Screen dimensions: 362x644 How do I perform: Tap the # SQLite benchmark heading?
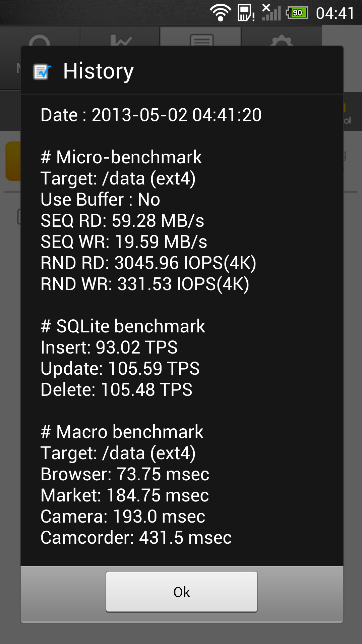pyautogui.click(x=123, y=326)
